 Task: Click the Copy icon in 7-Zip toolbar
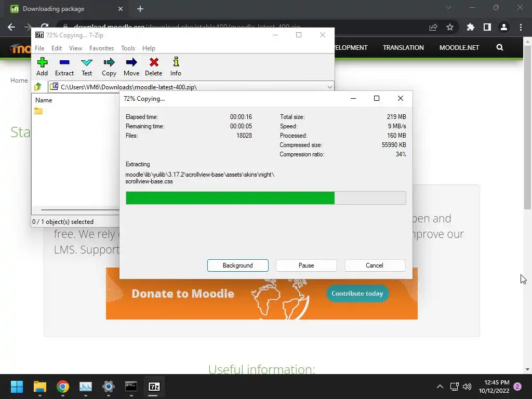coord(109,66)
